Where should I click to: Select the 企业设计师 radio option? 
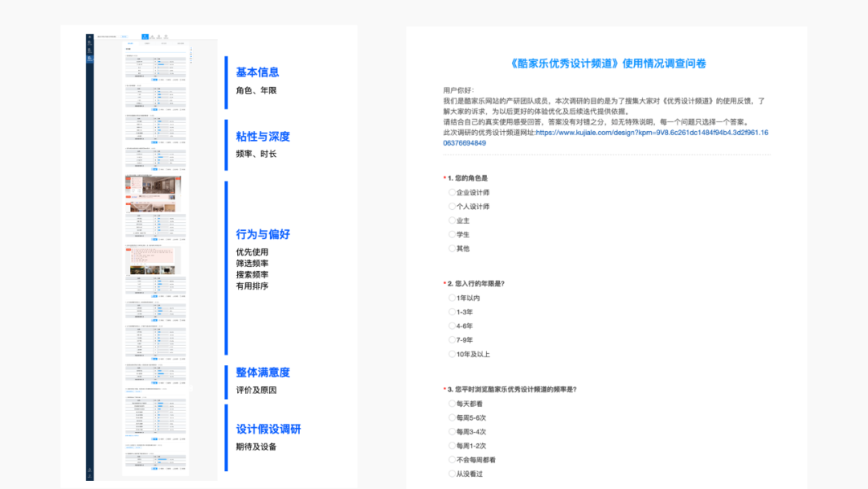(x=452, y=193)
